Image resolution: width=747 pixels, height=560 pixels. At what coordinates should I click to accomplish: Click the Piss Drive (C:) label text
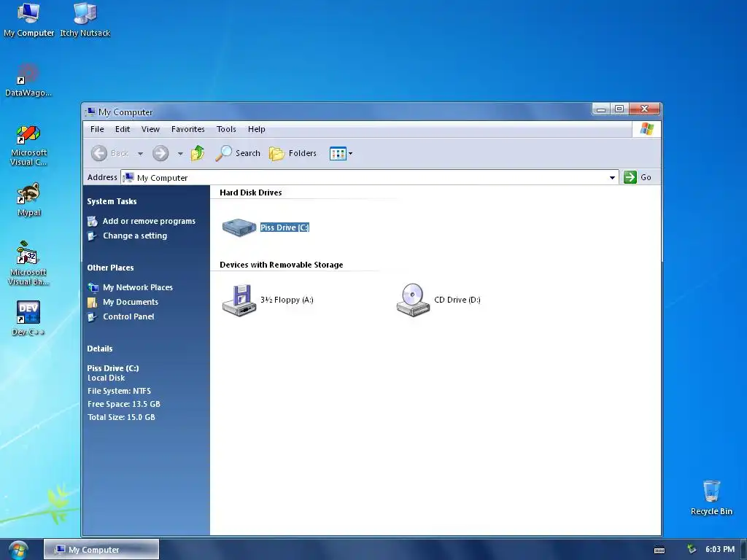(285, 227)
